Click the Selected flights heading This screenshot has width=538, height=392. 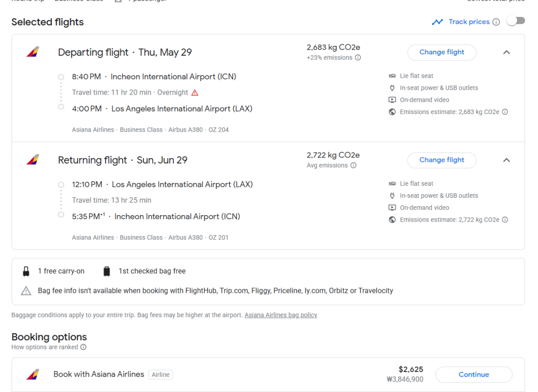click(x=48, y=22)
